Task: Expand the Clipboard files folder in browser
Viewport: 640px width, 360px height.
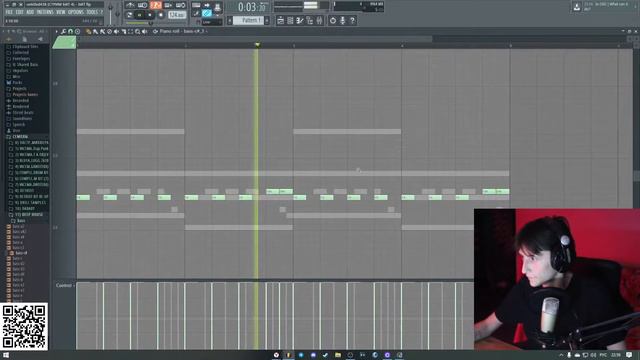Action: [x=25, y=47]
